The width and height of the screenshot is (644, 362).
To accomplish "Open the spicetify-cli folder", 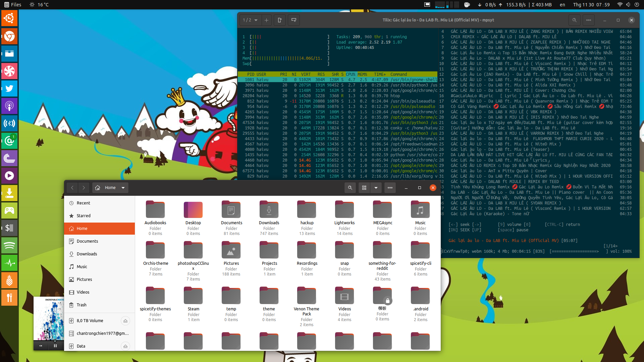I will pos(420,258).
